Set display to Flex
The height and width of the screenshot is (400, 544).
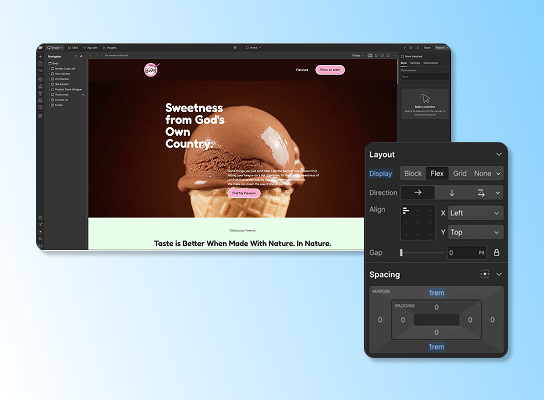pos(437,173)
